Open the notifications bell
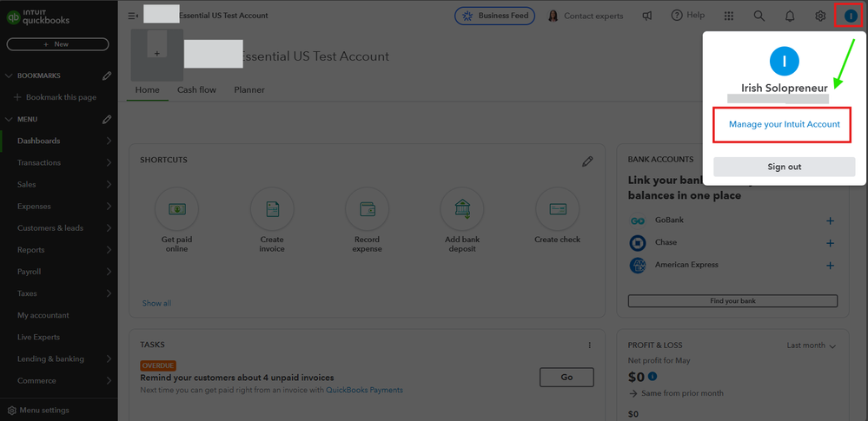 coord(790,16)
